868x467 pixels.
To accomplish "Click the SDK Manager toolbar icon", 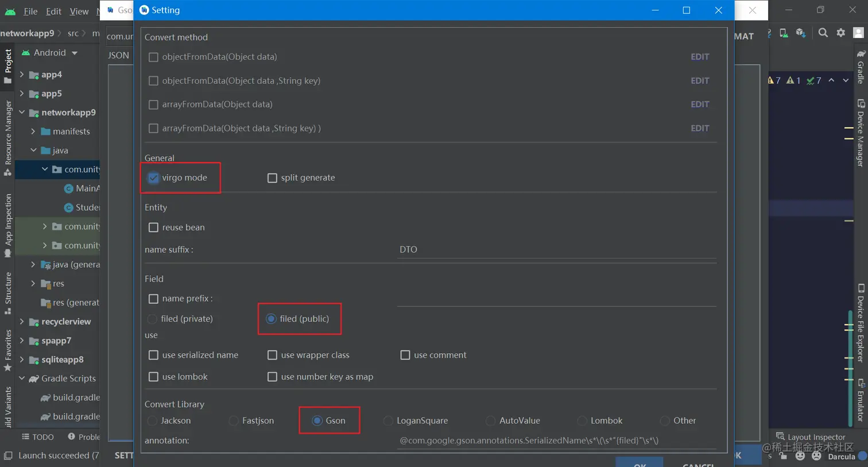I will (801, 33).
